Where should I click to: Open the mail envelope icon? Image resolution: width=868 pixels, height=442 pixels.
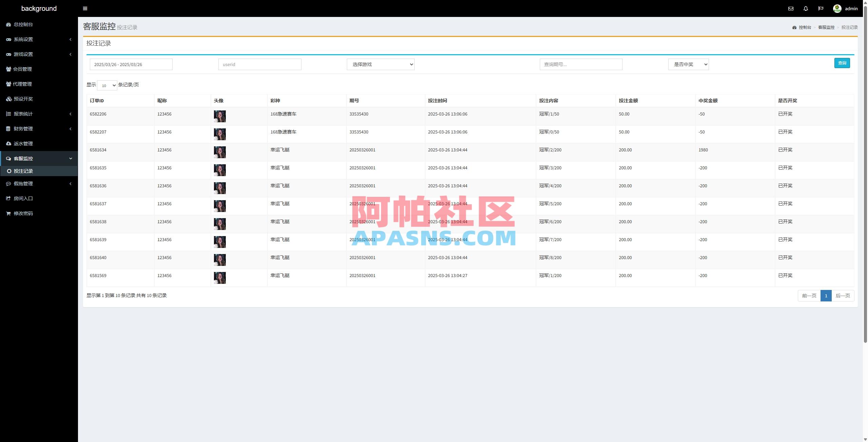(791, 8)
